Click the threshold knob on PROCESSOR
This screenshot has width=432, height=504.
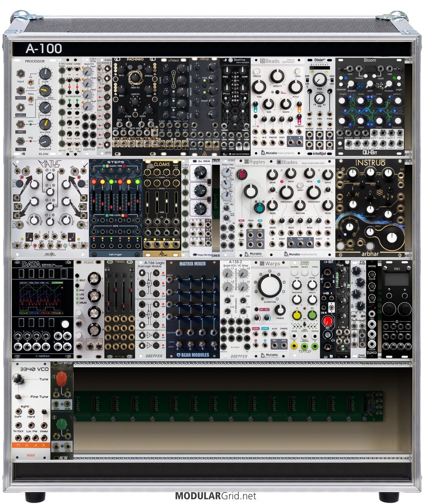coord(45,141)
